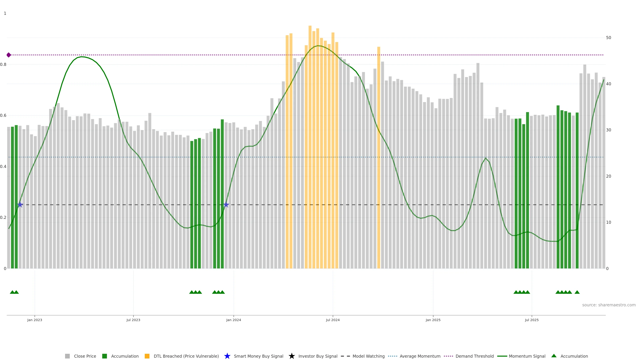Click the Jul 2024 axis label
This screenshot has height=362, width=644.
tap(333, 320)
